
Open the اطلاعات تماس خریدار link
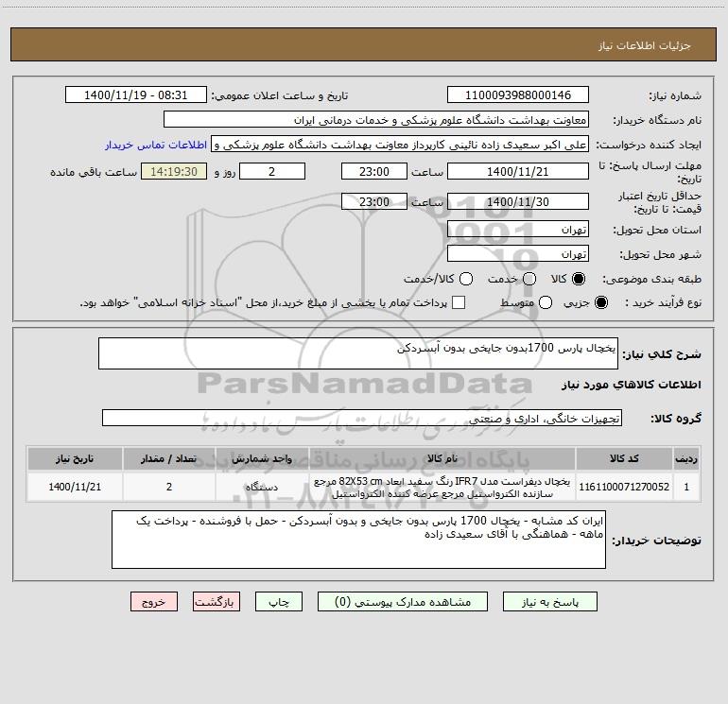tap(156, 145)
